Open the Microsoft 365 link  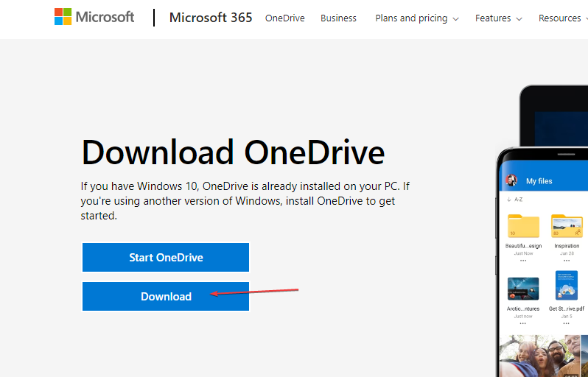pyautogui.click(x=211, y=18)
